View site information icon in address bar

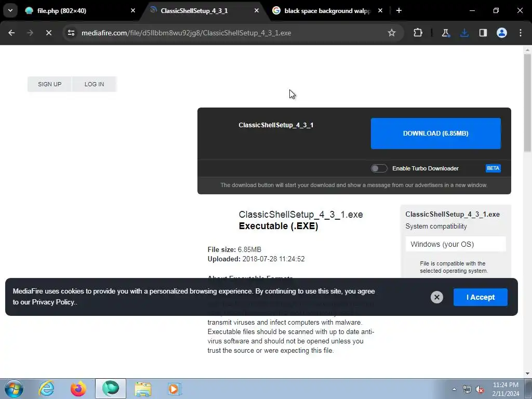[71, 33]
